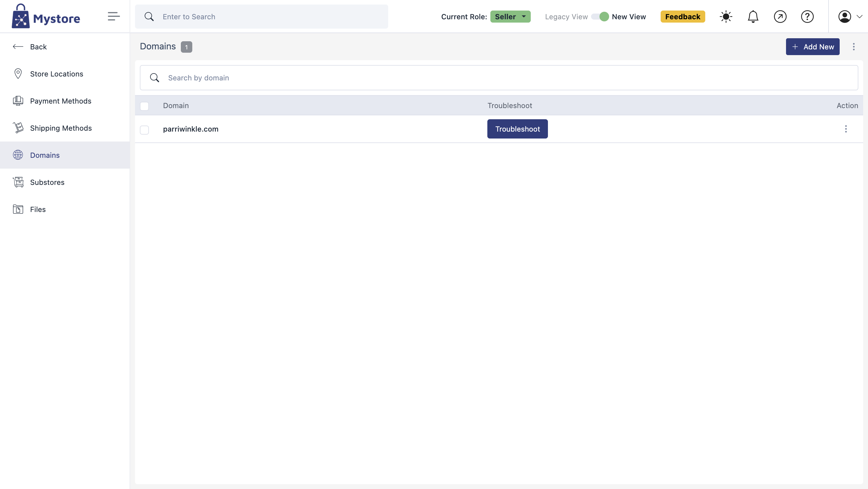Open Substores section
Viewport: 868px width, 489px height.
point(65,182)
